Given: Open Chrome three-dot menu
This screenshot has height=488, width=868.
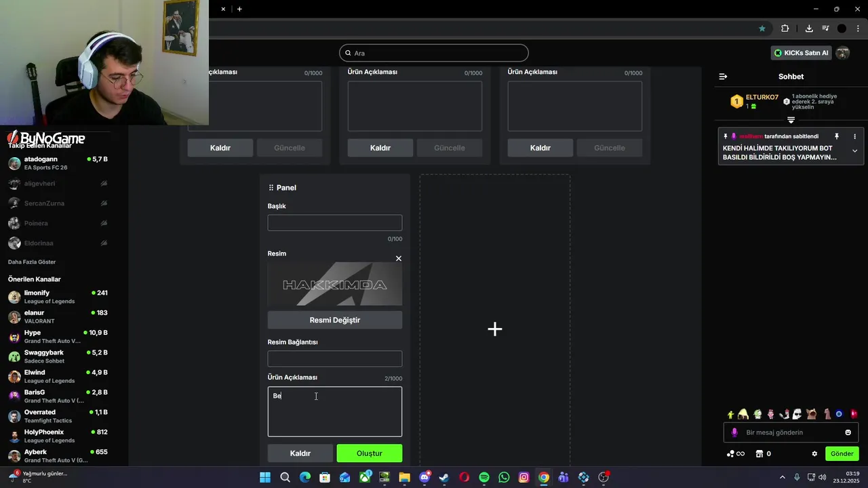Looking at the screenshot, I should (x=858, y=28).
